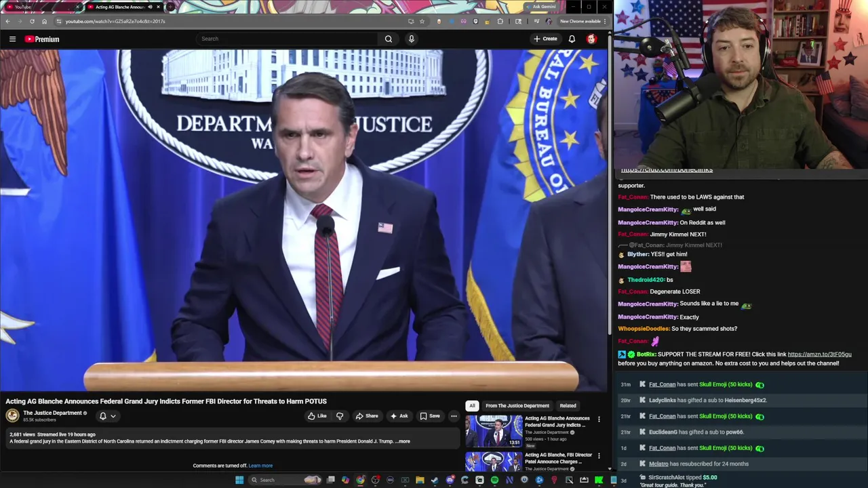Open Windows Start menu
The height and width of the screenshot is (488, 868).
pyautogui.click(x=239, y=480)
